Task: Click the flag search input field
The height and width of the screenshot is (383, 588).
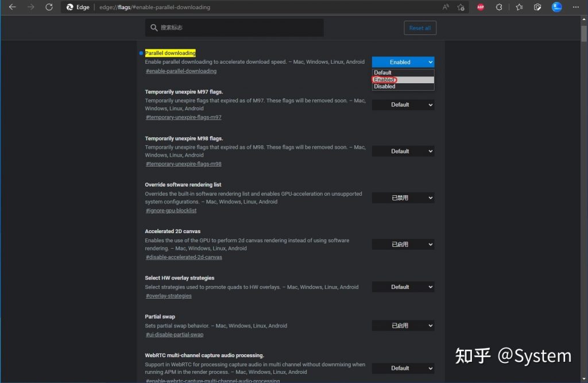Action: [x=234, y=27]
